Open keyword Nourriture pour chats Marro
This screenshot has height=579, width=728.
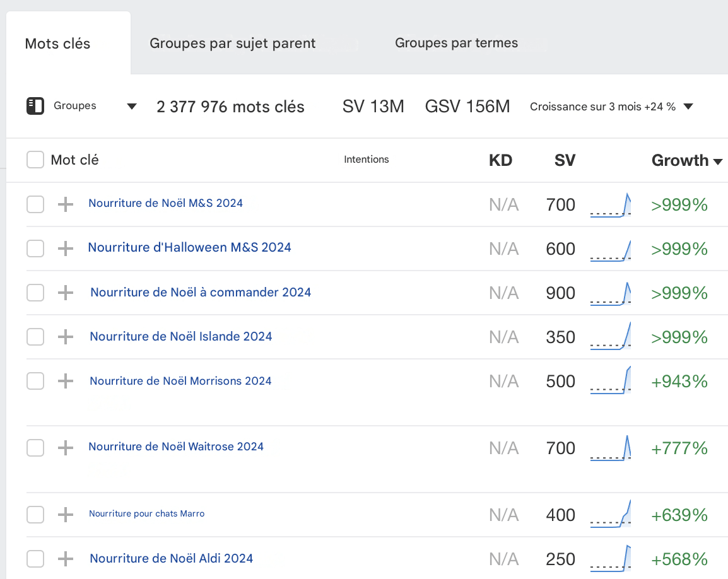[x=147, y=513]
